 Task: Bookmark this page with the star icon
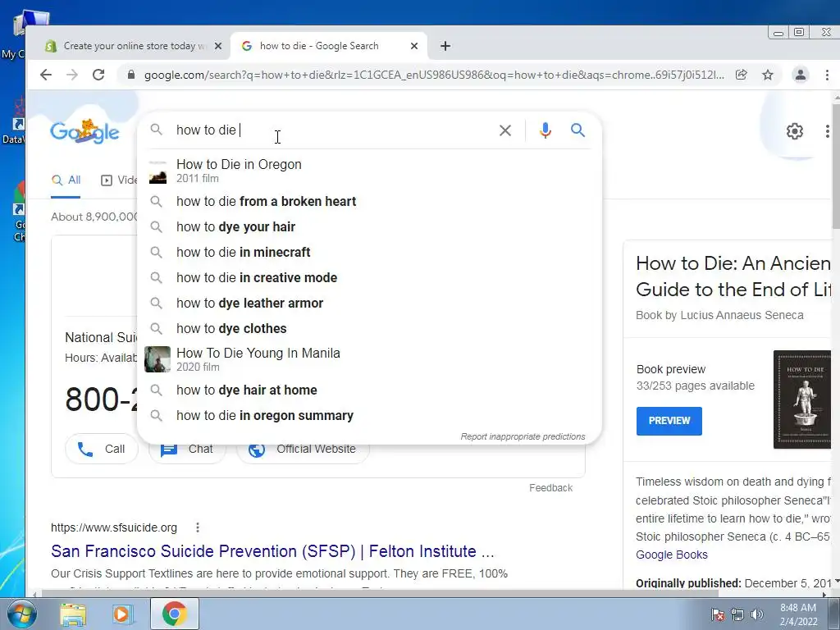[x=768, y=75]
